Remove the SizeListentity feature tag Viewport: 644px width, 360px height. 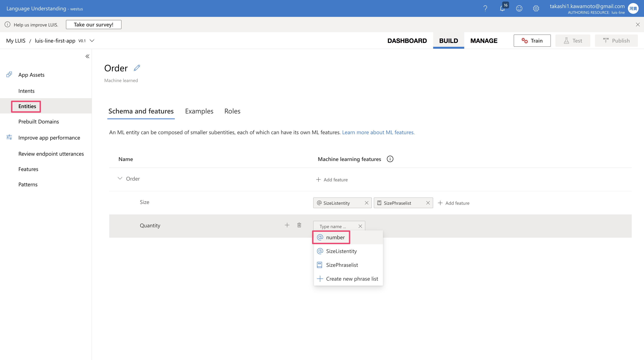pos(366,203)
